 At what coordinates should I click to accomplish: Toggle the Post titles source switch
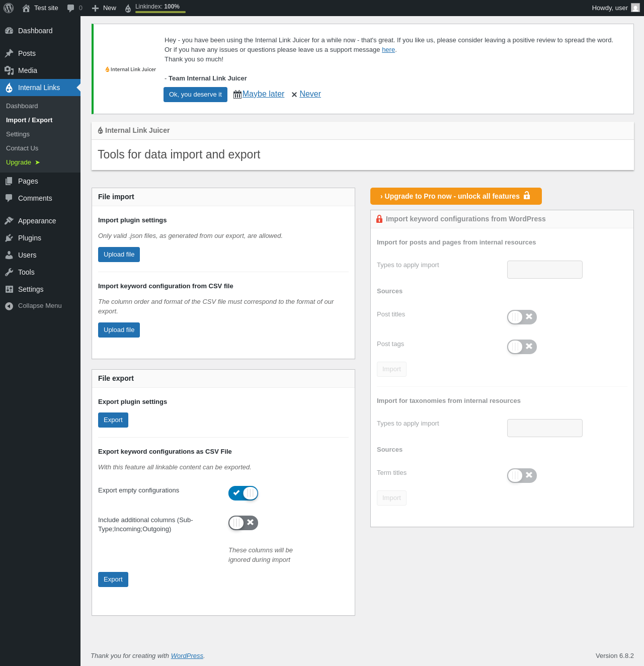click(x=522, y=317)
